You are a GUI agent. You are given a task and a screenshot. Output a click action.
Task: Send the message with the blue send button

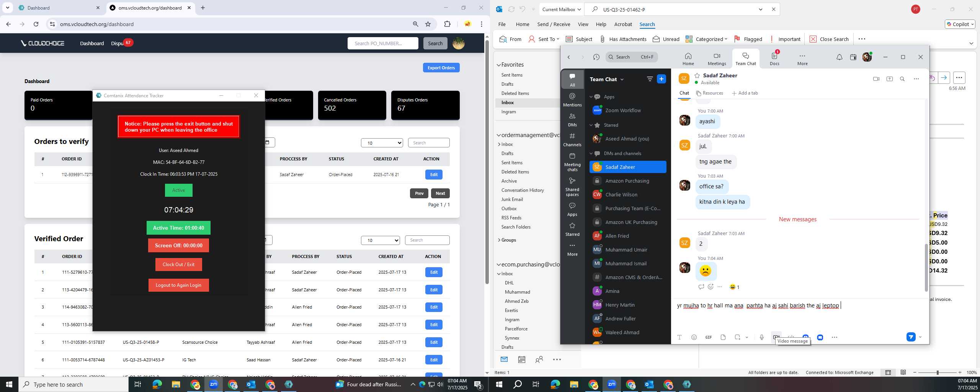(911, 337)
